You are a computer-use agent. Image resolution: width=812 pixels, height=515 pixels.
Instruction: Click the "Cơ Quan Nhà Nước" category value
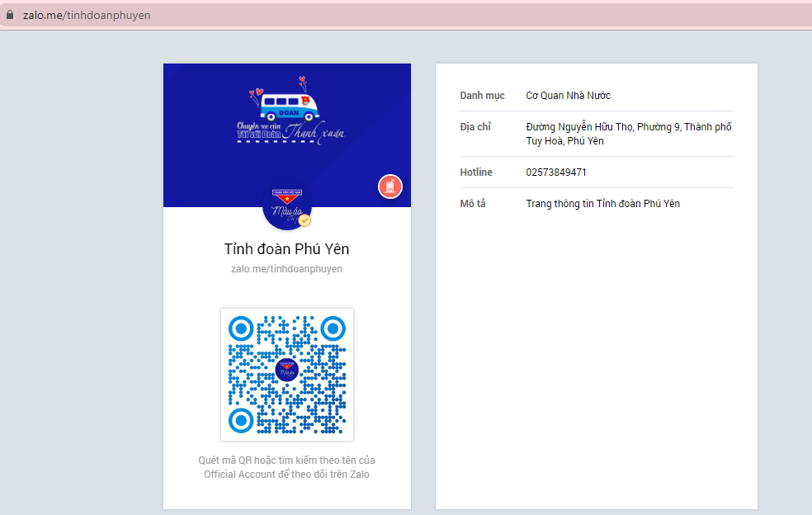click(x=568, y=96)
